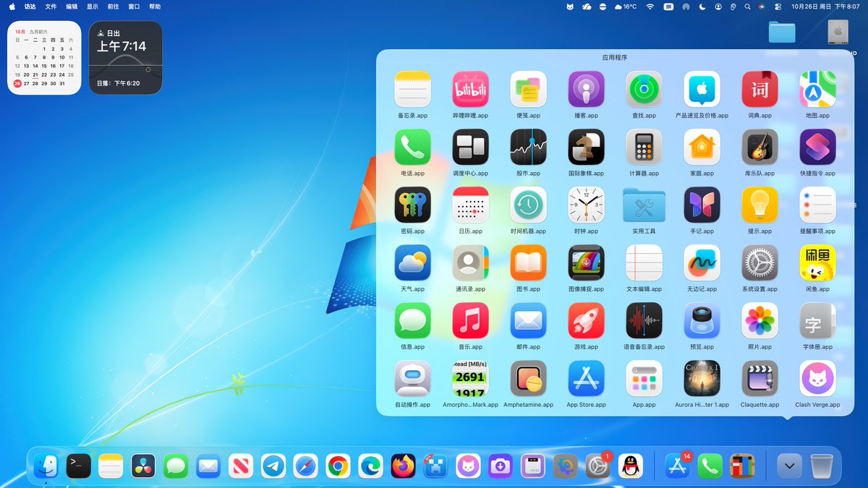
Task: Open Aurora Hills Chapter 1.app icon
Action: coord(702,378)
